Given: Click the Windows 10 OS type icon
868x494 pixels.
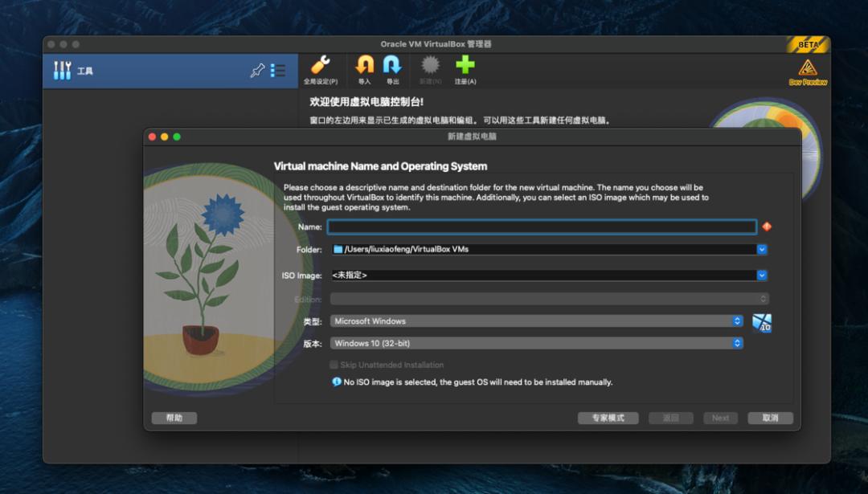Looking at the screenshot, I should (761, 323).
